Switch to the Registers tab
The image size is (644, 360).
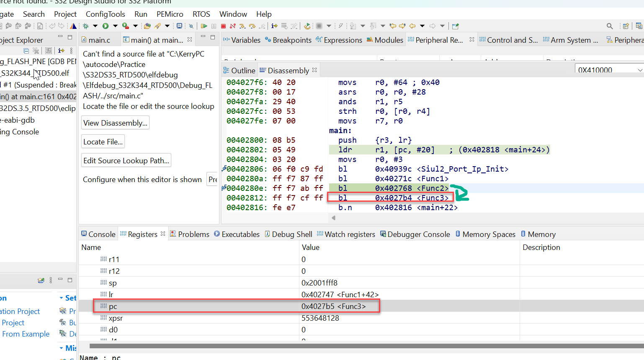click(x=143, y=234)
